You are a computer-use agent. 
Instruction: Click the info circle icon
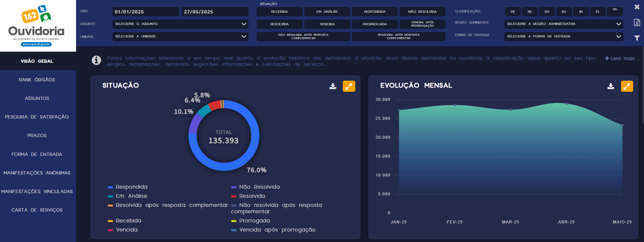96,60
